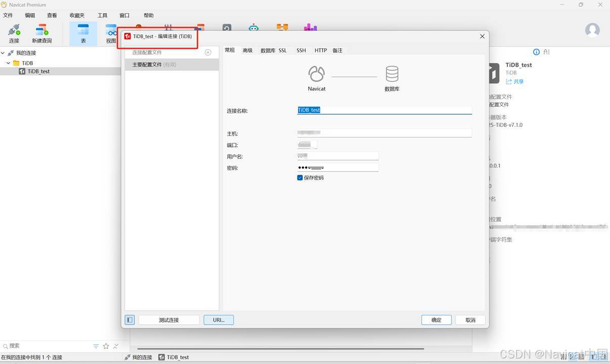
Task: Switch to the 高级 tab
Action: click(x=248, y=51)
